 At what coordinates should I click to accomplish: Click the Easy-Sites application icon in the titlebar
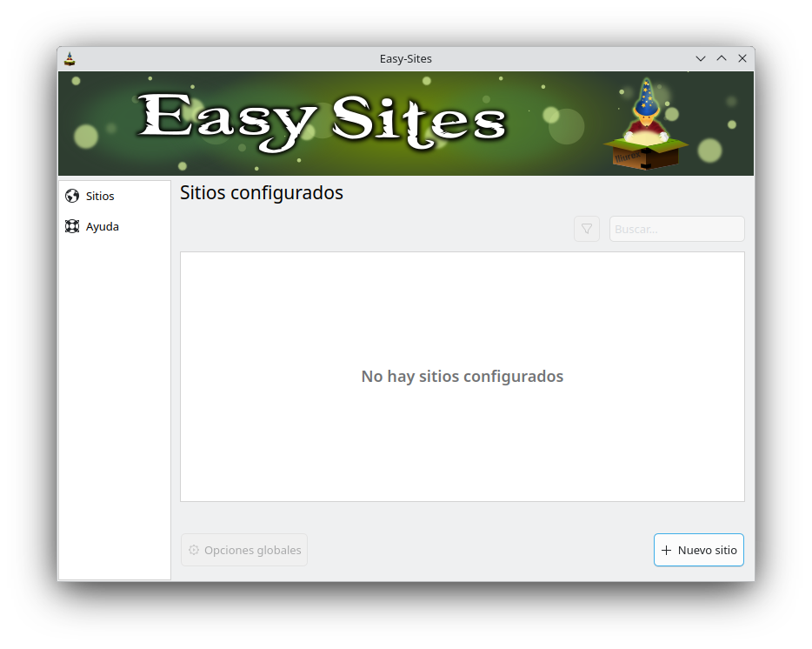click(70, 58)
